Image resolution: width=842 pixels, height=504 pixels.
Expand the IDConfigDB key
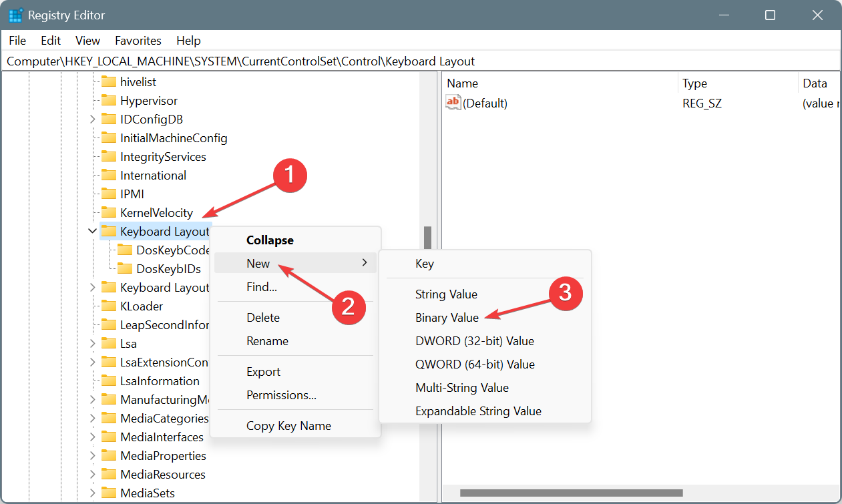pos(92,119)
